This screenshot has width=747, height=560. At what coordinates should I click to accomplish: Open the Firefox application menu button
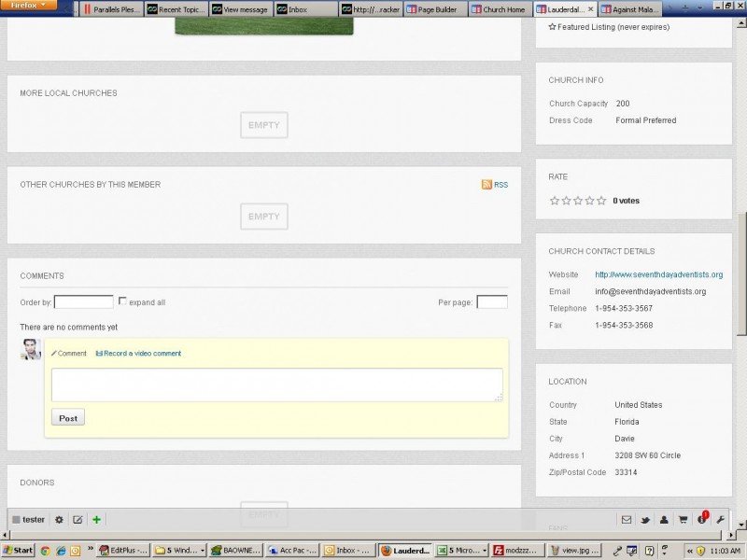[x=29, y=6]
